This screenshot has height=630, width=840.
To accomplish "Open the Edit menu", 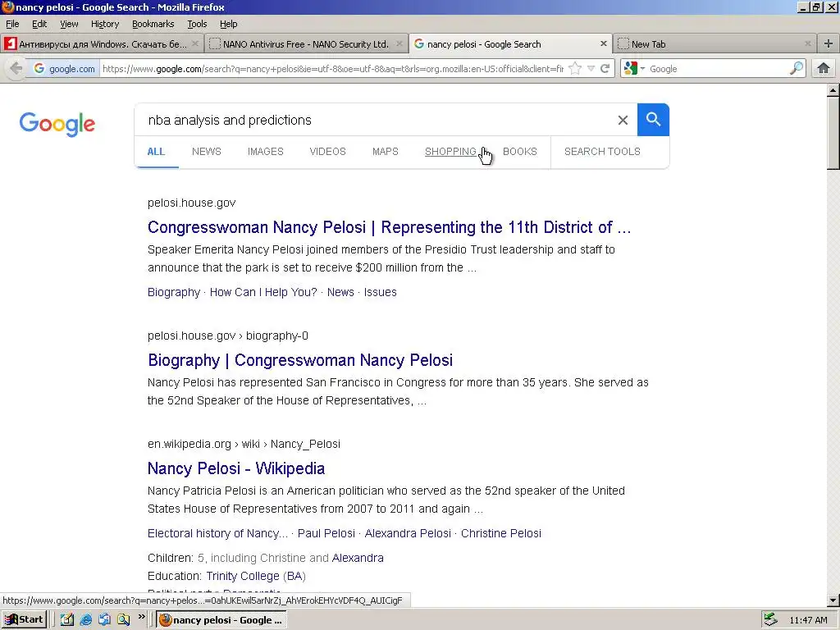I will [x=39, y=24].
